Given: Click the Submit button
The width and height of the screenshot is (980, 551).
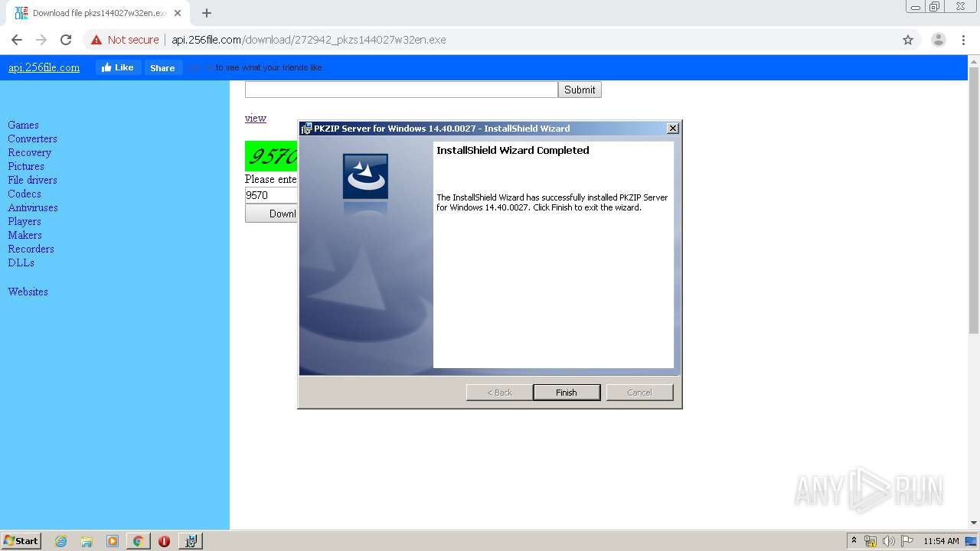Looking at the screenshot, I should click(x=580, y=90).
